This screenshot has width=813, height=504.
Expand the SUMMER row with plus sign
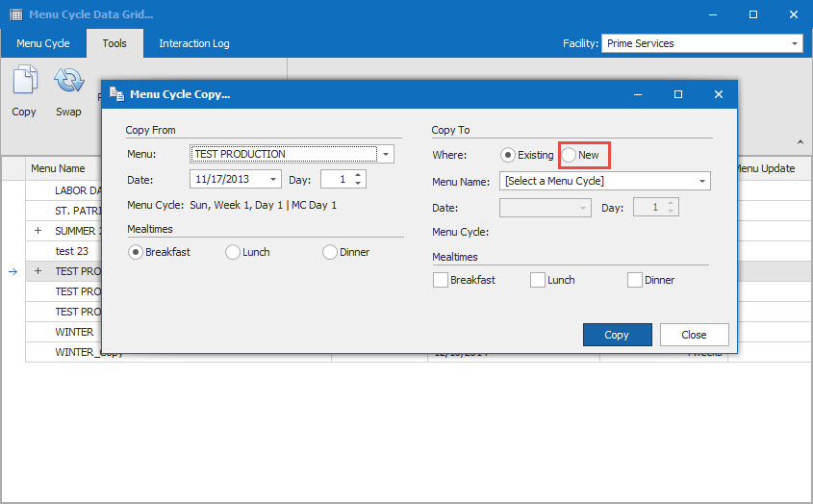[38, 231]
